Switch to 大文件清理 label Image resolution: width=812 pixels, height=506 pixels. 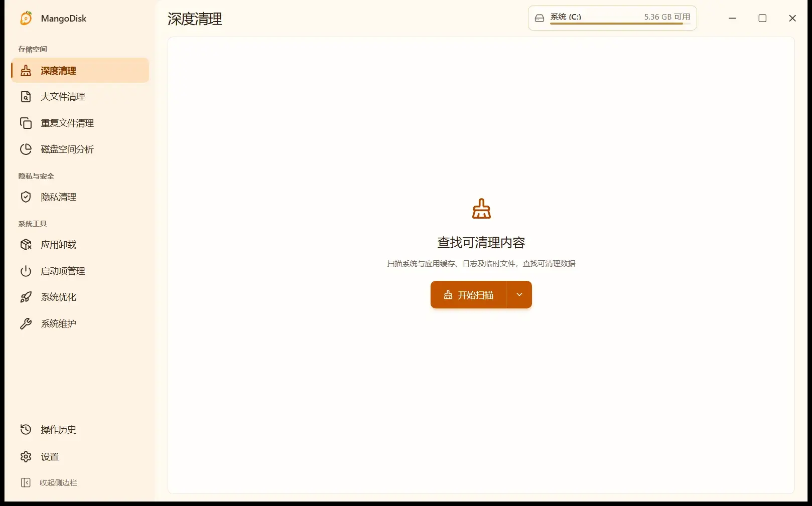click(63, 96)
